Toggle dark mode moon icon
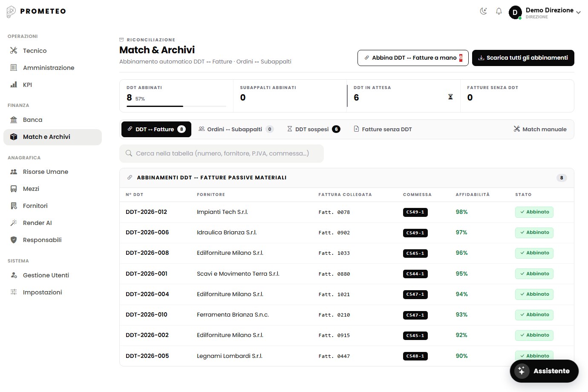 pyautogui.click(x=483, y=12)
